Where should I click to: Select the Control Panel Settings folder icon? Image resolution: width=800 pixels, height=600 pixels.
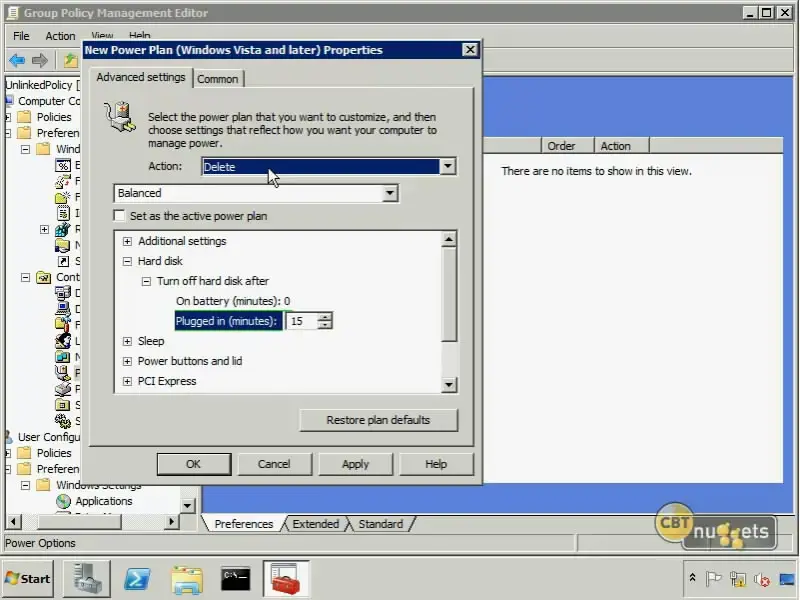44,277
